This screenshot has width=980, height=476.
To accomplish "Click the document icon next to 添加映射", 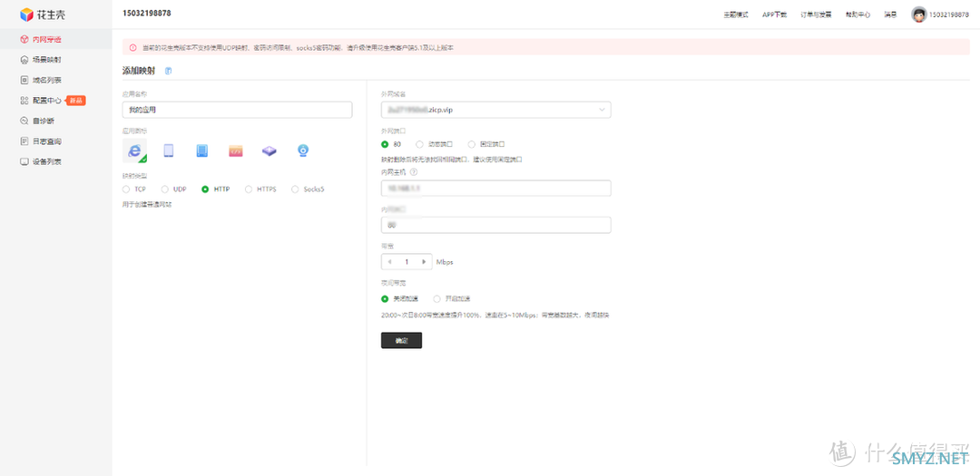I will [x=169, y=71].
